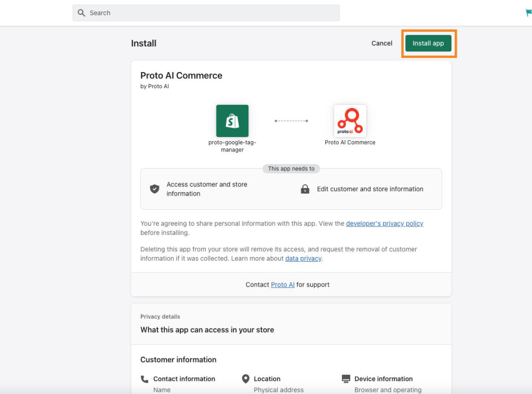Focus the Search input field
The image size is (532, 394).
click(x=206, y=13)
